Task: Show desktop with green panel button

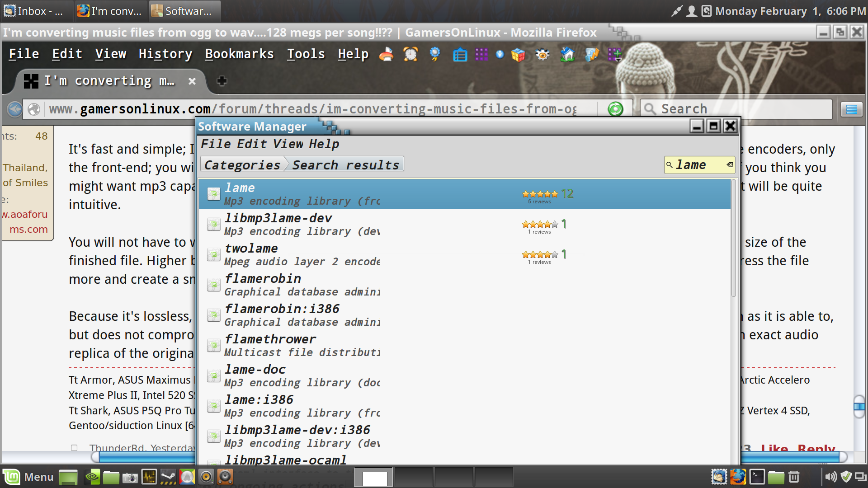Action: pyautogui.click(x=68, y=477)
